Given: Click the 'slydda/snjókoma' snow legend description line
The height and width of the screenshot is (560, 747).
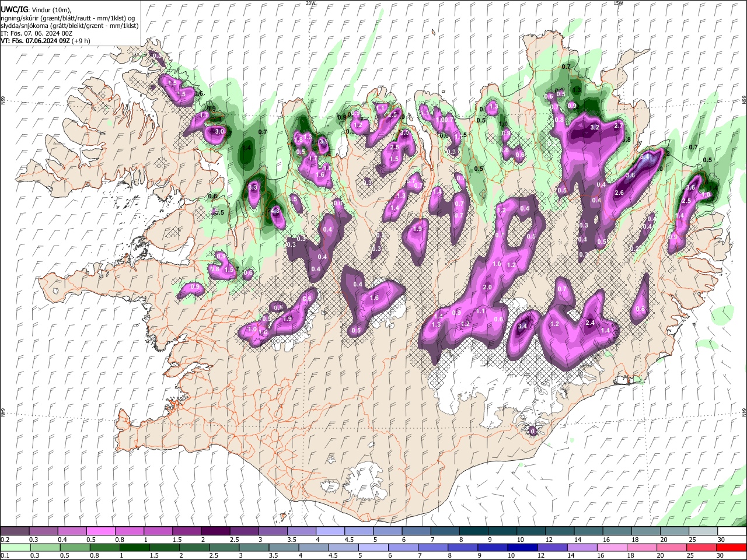Looking at the screenshot, I should click(69, 26).
